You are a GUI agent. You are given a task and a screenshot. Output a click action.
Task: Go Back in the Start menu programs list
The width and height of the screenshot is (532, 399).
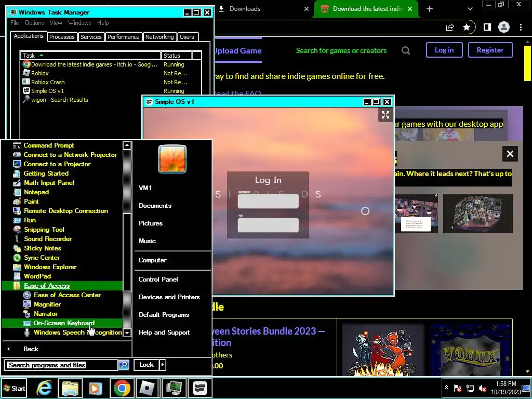tap(31, 349)
